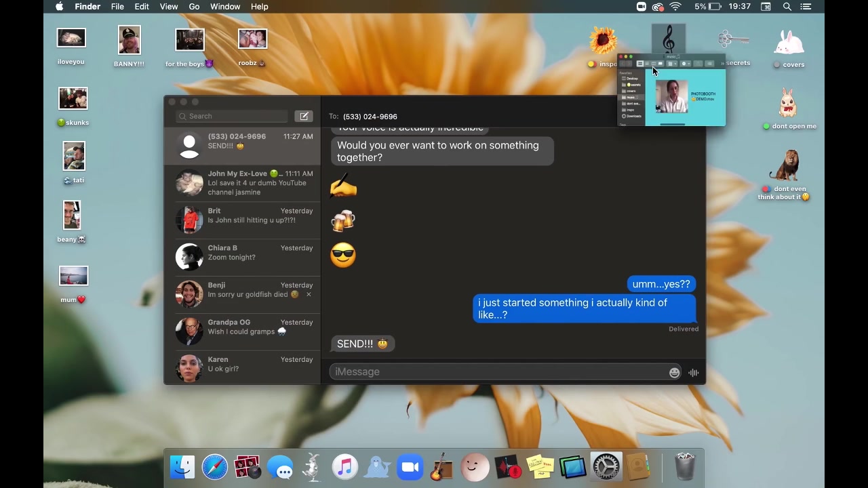Select the 'covers' bunny folder on desktop

[789, 49]
